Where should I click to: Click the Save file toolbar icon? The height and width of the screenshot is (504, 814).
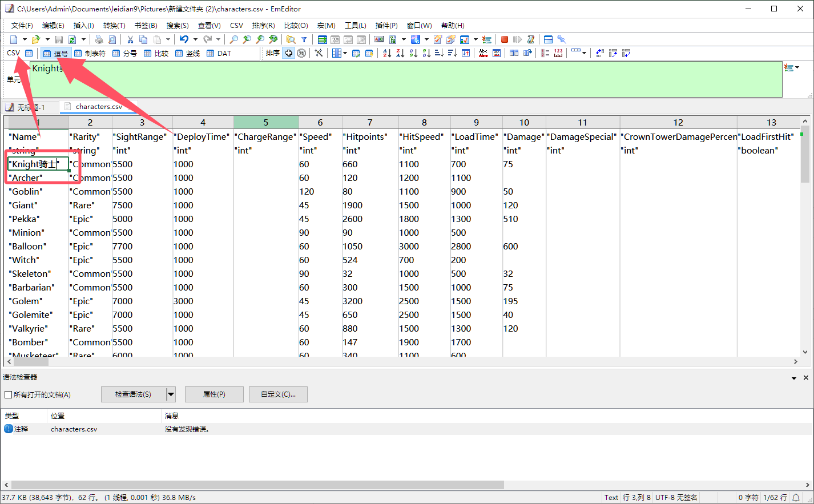pos(59,39)
